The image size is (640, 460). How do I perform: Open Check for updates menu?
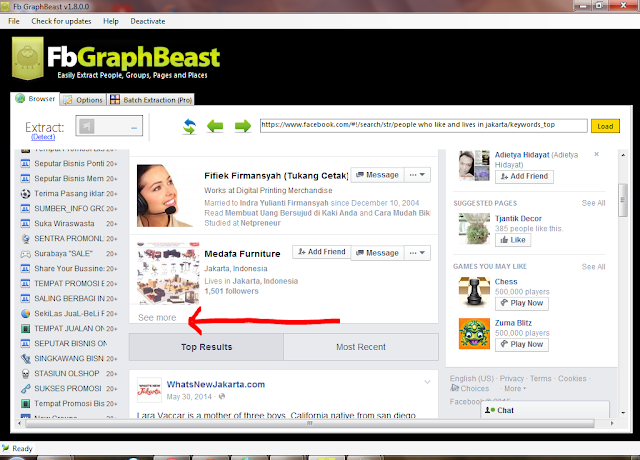point(61,21)
